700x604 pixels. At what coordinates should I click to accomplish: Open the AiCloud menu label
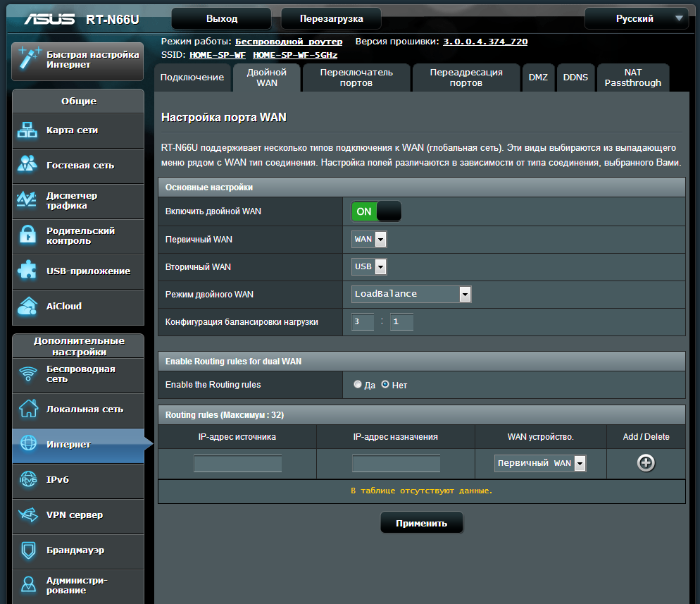click(x=64, y=307)
